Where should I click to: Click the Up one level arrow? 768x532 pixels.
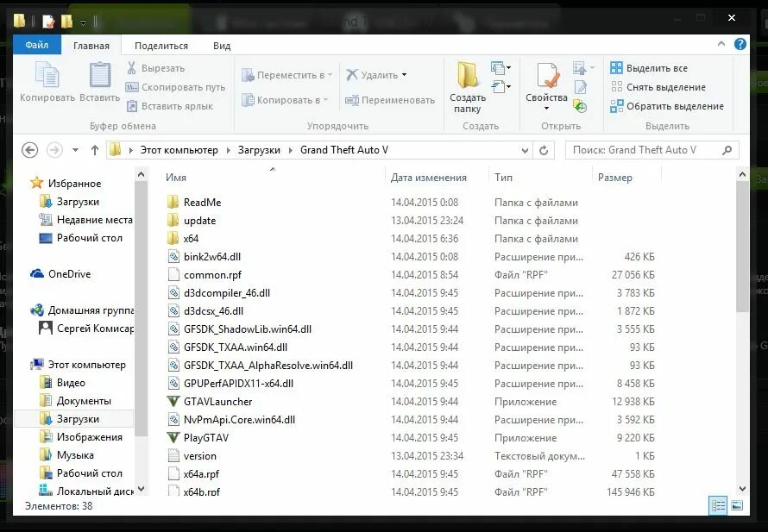pos(95,150)
